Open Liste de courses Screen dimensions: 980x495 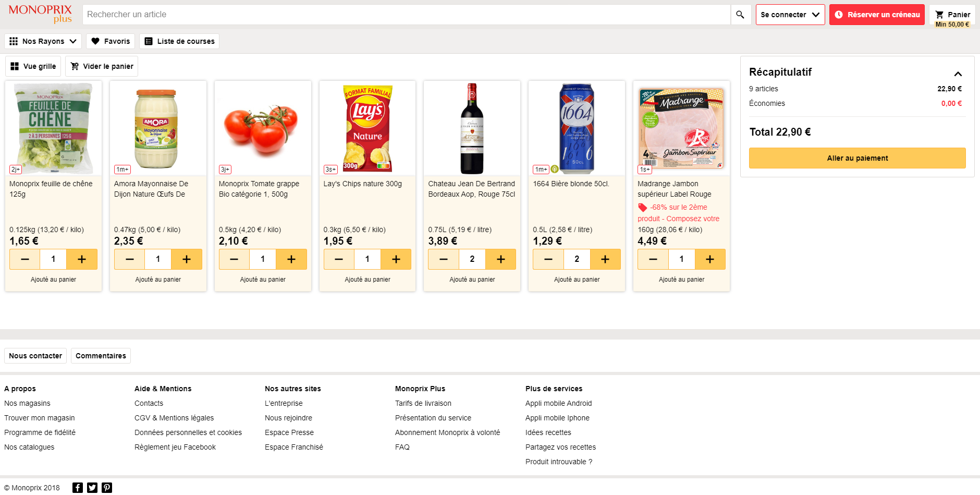[x=179, y=41]
